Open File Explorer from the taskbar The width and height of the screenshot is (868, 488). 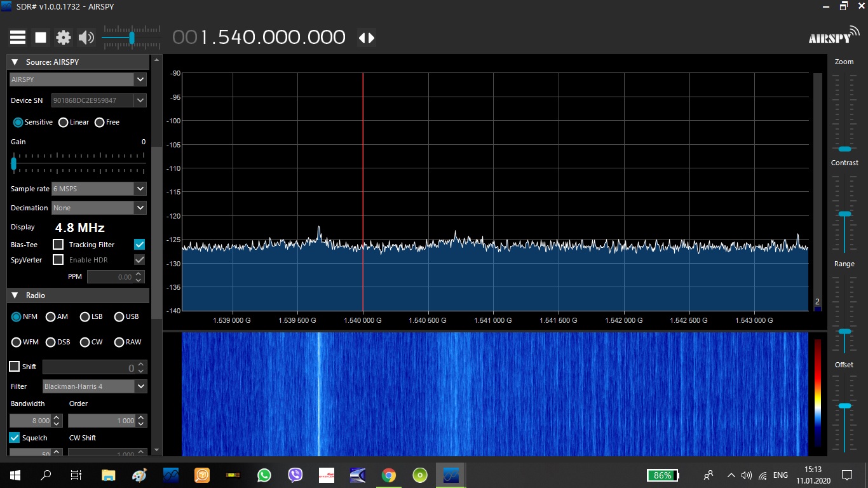click(109, 475)
